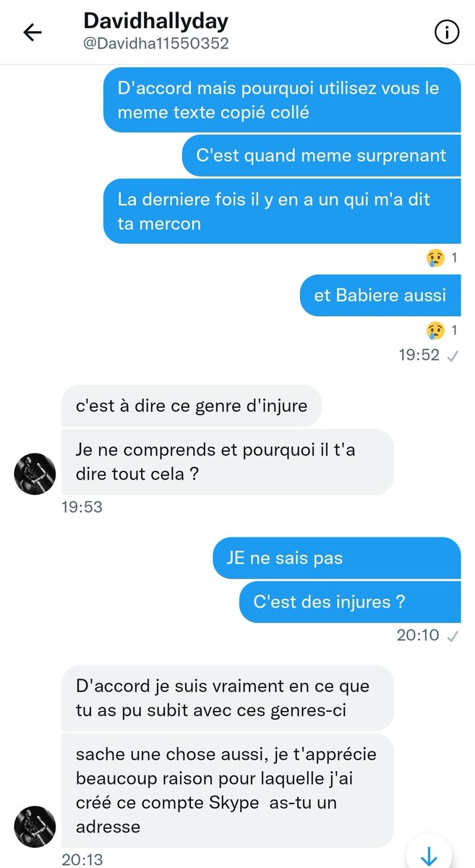Screen dimensions: 475x868
Task: Tap the 19:53 timestamp
Action: tap(82, 507)
